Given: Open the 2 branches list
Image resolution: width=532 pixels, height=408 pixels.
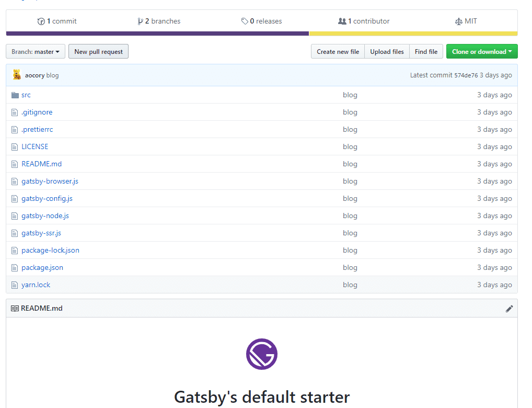Looking at the screenshot, I should pyautogui.click(x=159, y=21).
